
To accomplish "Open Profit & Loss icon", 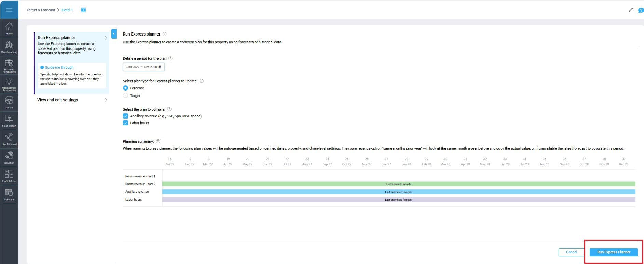I will click(x=9, y=176).
